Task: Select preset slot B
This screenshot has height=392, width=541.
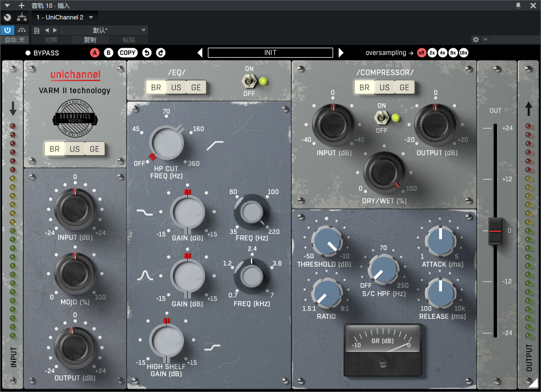Action: (x=109, y=53)
